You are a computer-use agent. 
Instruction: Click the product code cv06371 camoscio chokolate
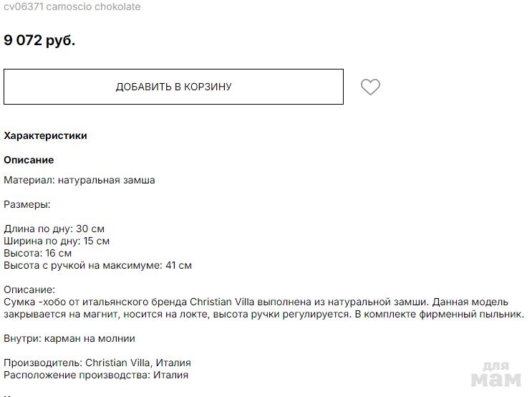click(x=72, y=6)
